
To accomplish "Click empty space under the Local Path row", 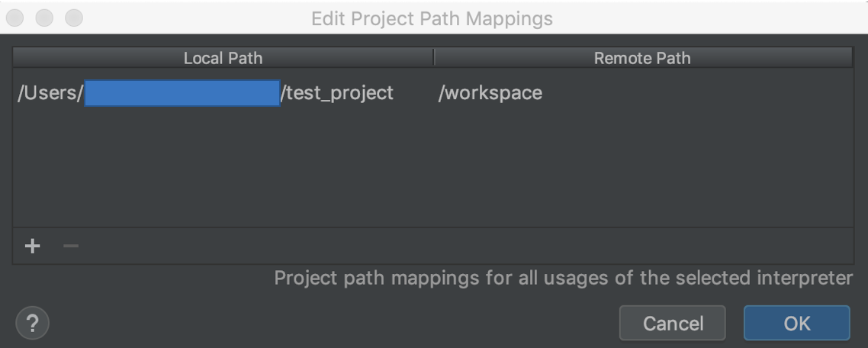I will click(x=221, y=168).
